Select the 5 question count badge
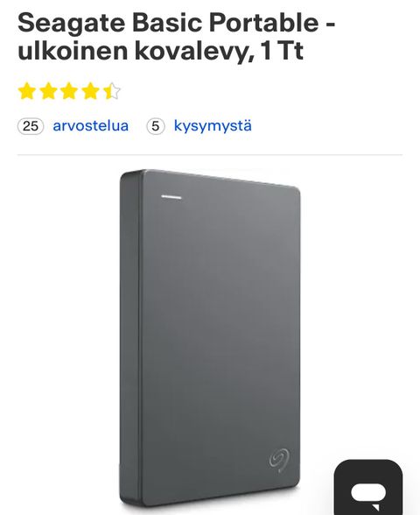This screenshot has height=515, width=420. click(x=155, y=126)
